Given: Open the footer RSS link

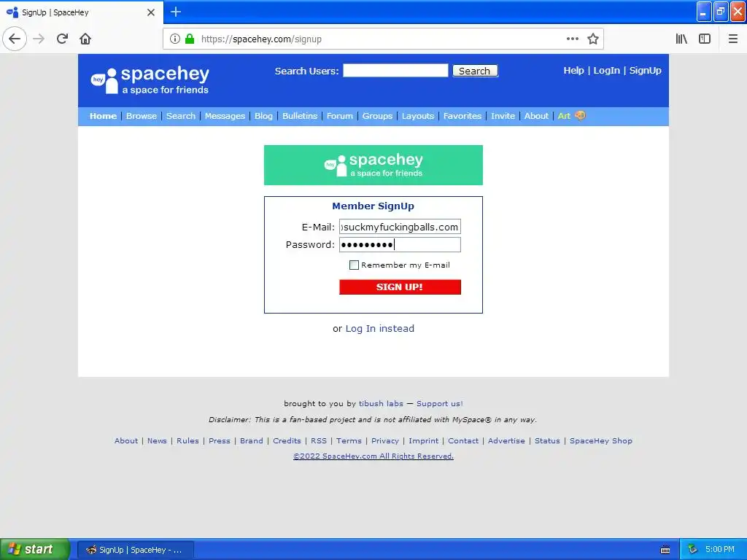Looking at the screenshot, I should tap(319, 441).
